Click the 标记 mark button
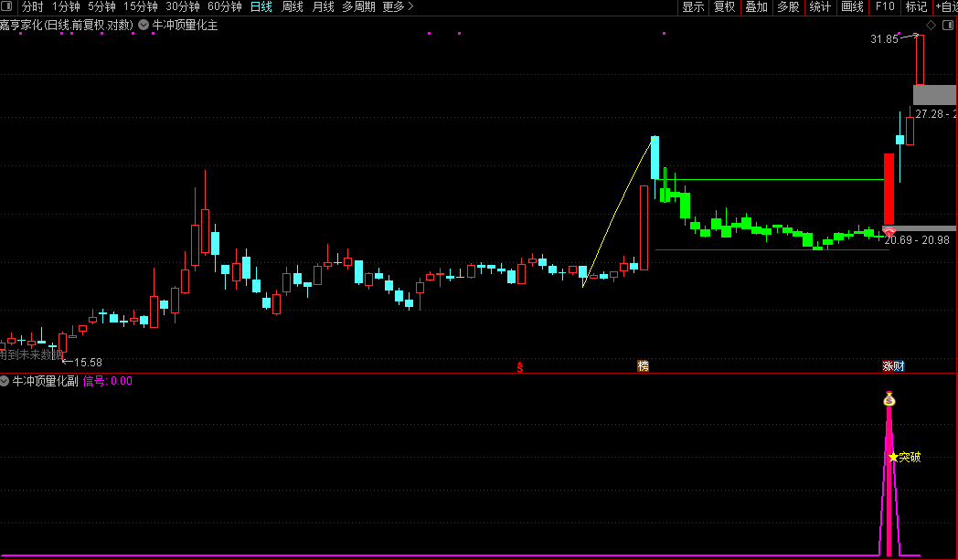The height and width of the screenshot is (560, 958). (x=916, y=6)
